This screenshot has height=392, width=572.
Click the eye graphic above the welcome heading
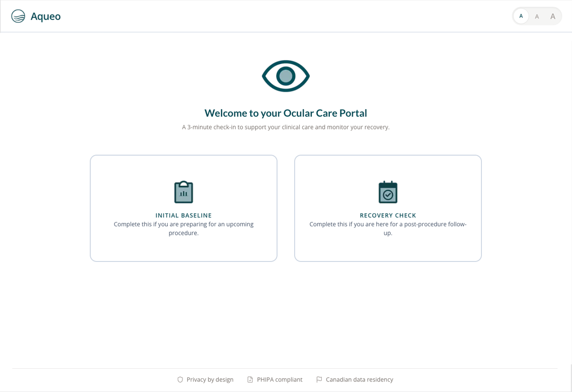(x=286, y=75)
